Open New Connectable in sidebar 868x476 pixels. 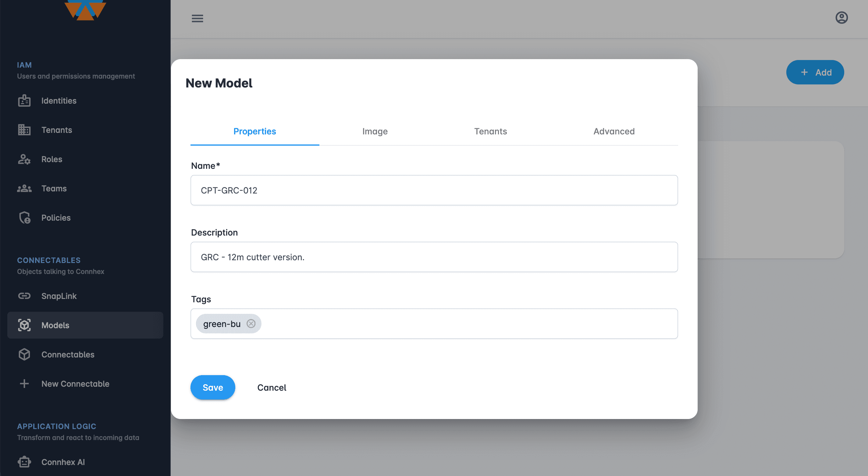85,384
